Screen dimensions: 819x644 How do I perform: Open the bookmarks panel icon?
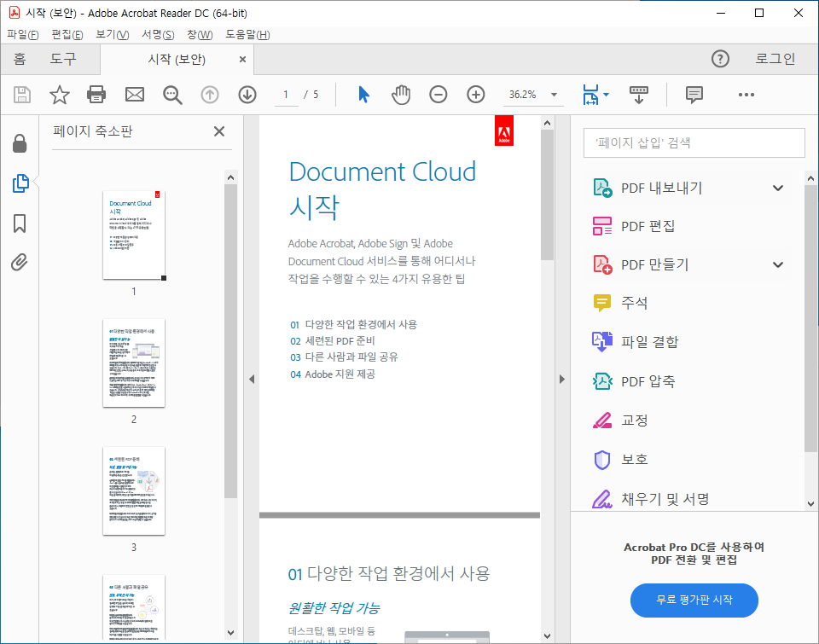coord(20,223)
